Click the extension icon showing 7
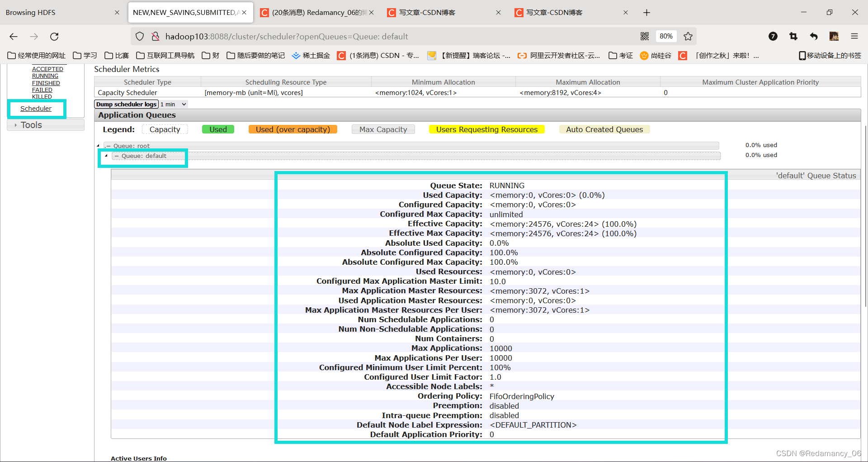 tap(773, 36)
